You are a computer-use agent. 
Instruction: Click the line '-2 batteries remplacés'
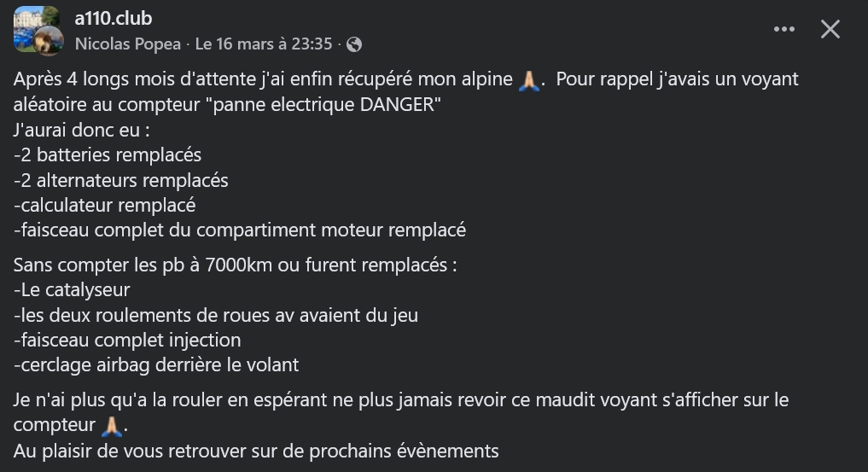pos(108,155)
